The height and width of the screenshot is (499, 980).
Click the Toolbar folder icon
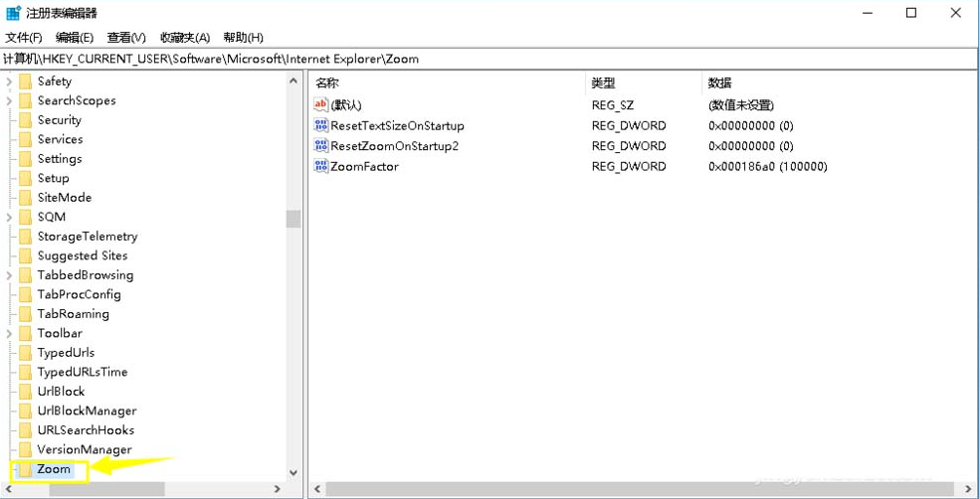(x=25, y=333)
